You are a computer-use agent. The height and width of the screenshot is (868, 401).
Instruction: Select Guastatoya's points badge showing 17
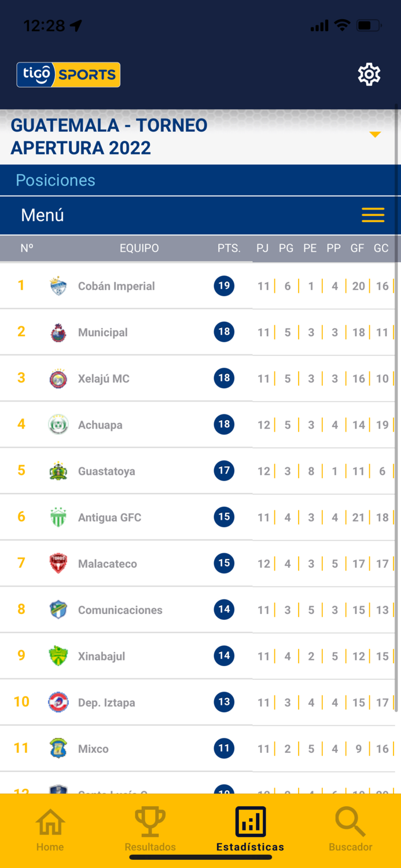[x=224, y=470]
